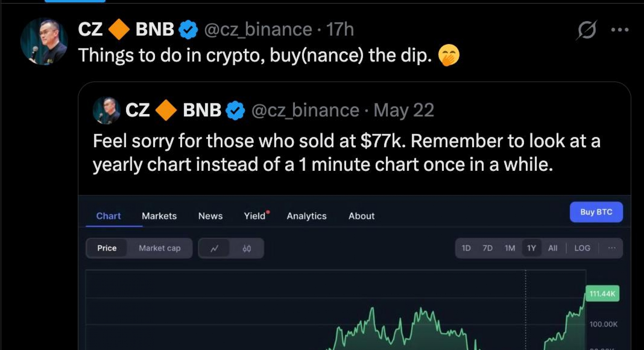Screen dimensions: 644x350
Task: Open the Analytics tab
Action: [x=306, y=216]
